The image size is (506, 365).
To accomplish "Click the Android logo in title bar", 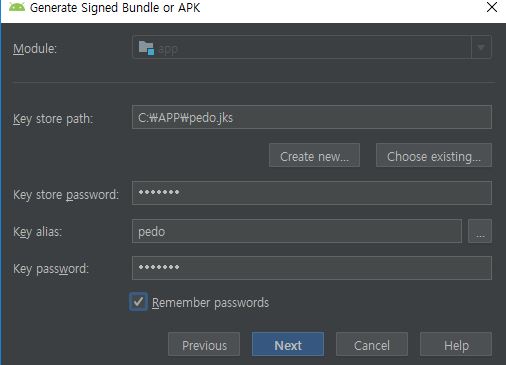I will pyautogui.click(x=17, y=7).
